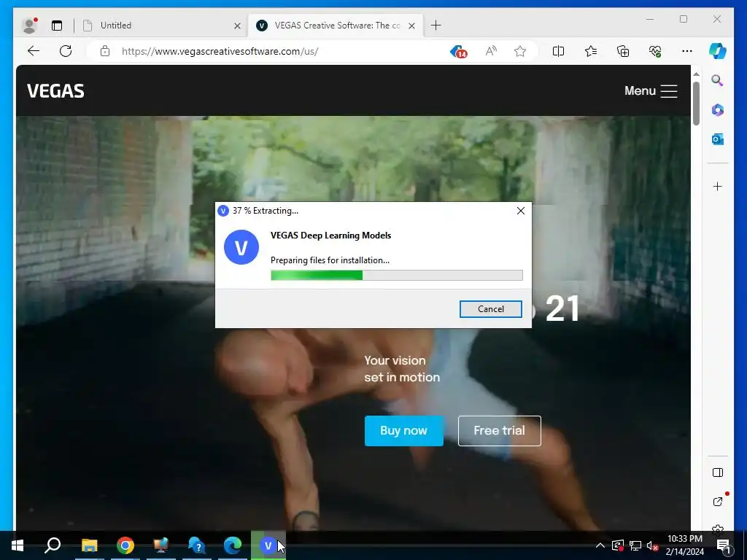Launch the Copilot sidebar
This screenshot has width=747, height=560.
click(x=718, y=51)
